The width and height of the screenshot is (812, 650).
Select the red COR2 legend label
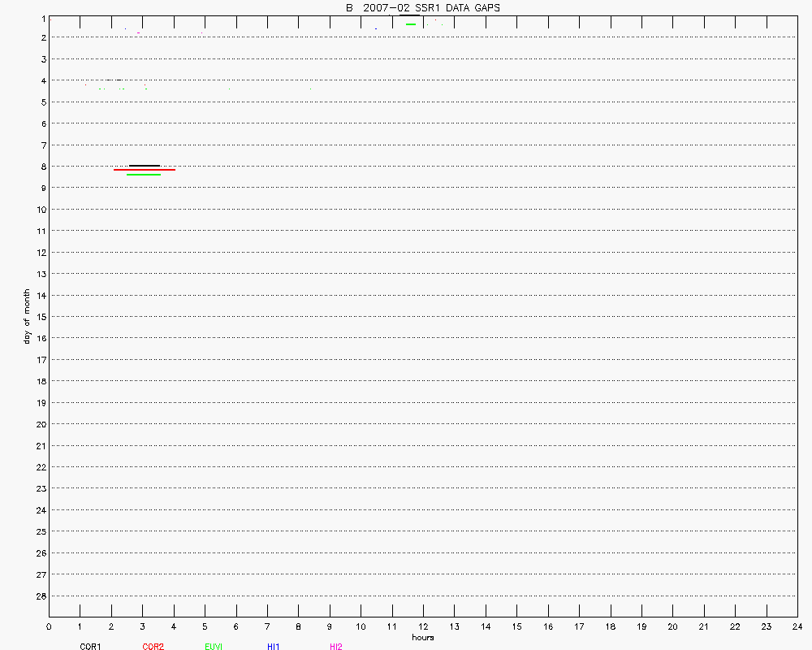tap(153, 647)
